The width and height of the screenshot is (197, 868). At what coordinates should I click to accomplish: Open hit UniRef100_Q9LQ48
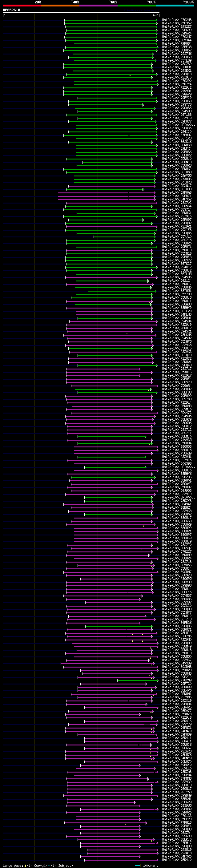click(177, 365)
